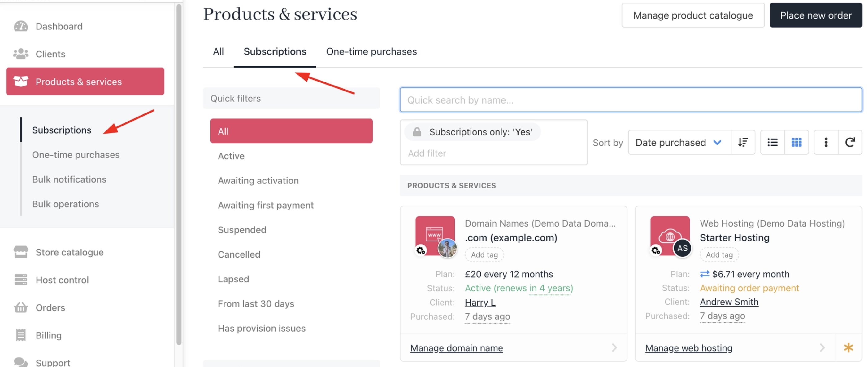
Task: Click the Host control server icon
Action: (x=20, y=280)
